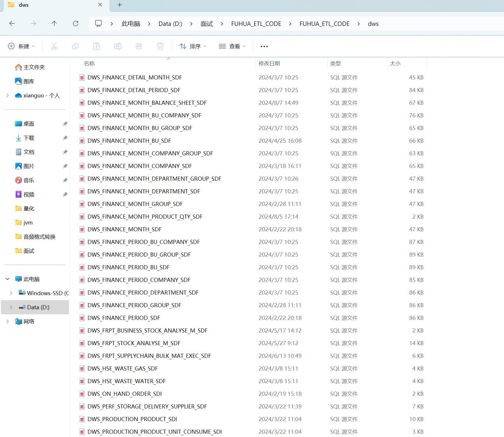Screen dimensions: 504x437
Task: Unpin 桌面 using its pin icon
Action: pyautogui.click(x=65, y=124)
